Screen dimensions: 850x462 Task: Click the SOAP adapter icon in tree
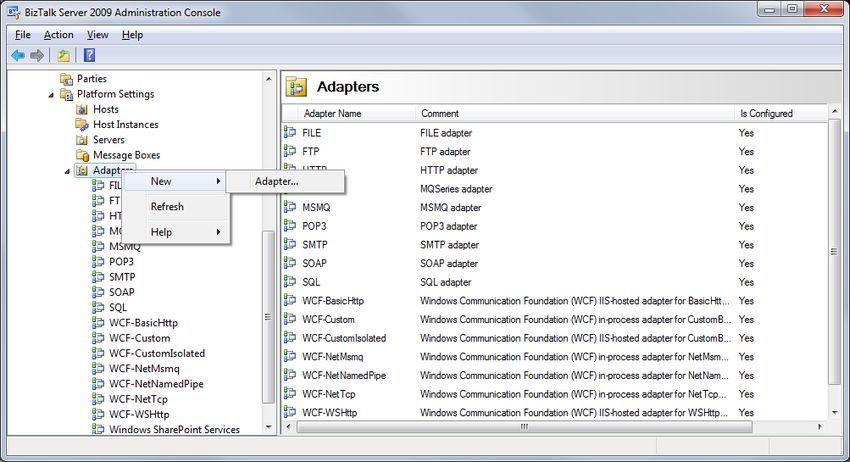98,292
